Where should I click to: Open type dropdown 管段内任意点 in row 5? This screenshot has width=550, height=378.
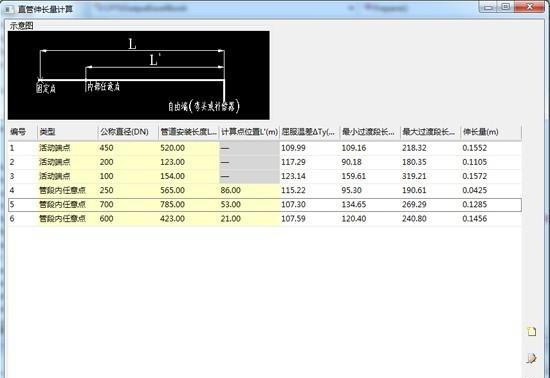coord(67,204)
